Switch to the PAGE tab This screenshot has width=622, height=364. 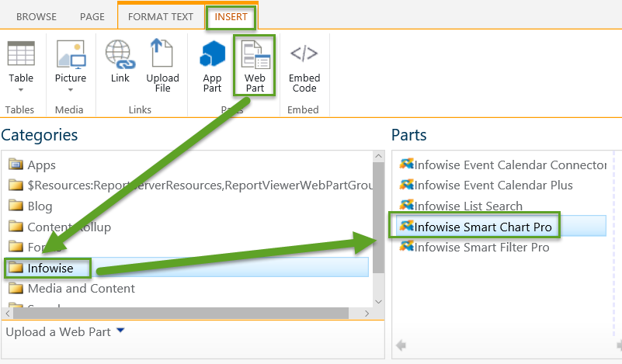pos(92,16)
